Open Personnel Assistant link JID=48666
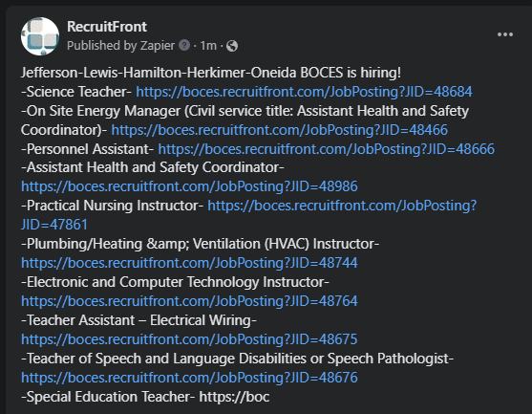532x414 pixels. click(x=327, y=149)
